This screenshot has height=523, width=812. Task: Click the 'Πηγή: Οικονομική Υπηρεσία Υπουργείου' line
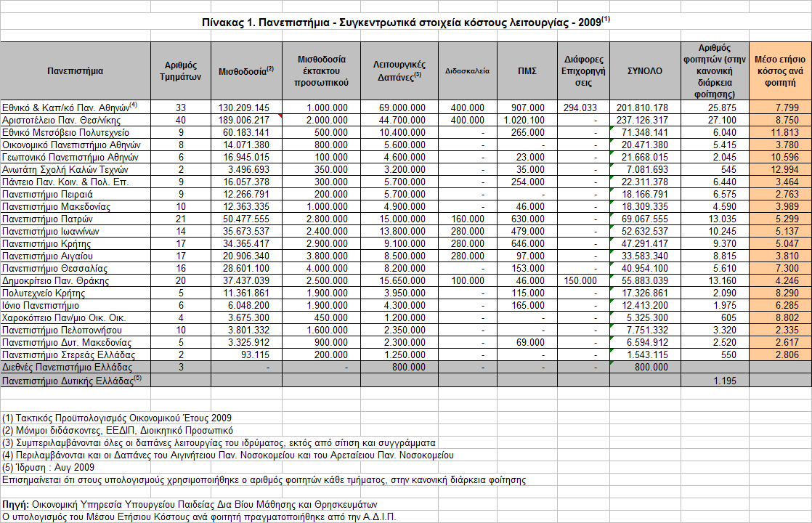coord(190,505)
